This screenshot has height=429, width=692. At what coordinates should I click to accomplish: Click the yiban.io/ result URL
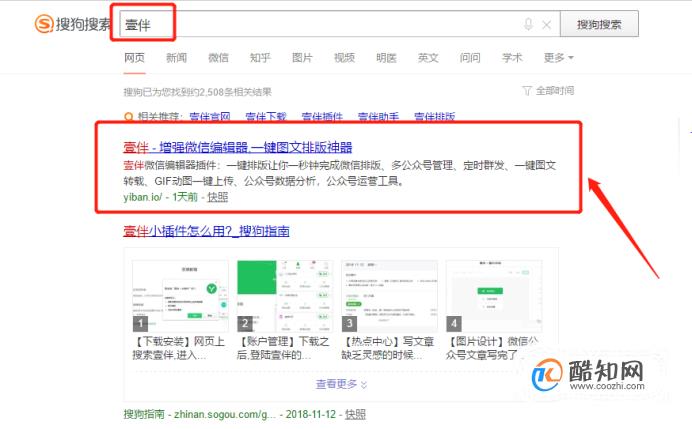[143, 197]
